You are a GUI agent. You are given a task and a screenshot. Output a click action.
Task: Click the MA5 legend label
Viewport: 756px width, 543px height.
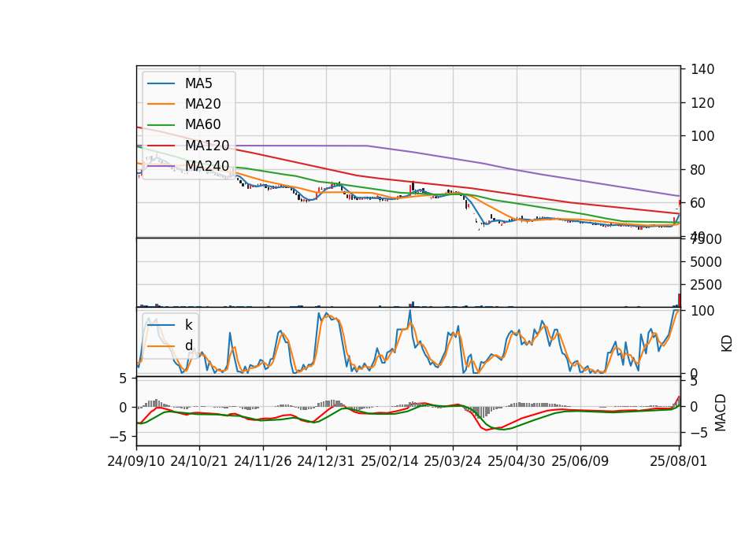click(x=198, y=83)
